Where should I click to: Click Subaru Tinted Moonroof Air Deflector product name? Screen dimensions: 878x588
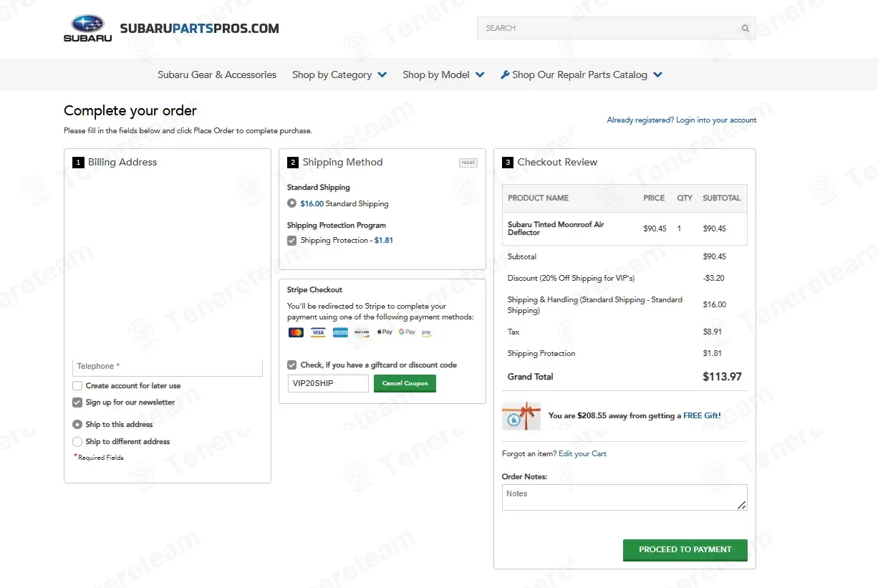coord(556,228)
